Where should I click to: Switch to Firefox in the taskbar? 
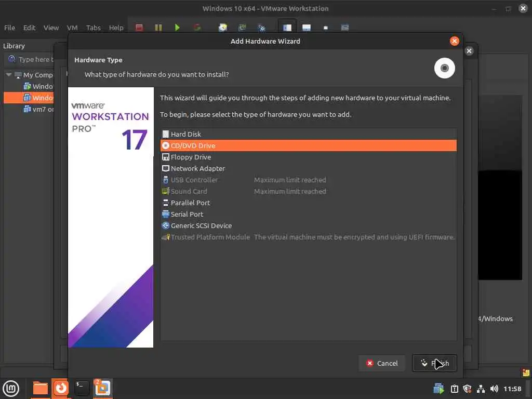click(61, 388)
